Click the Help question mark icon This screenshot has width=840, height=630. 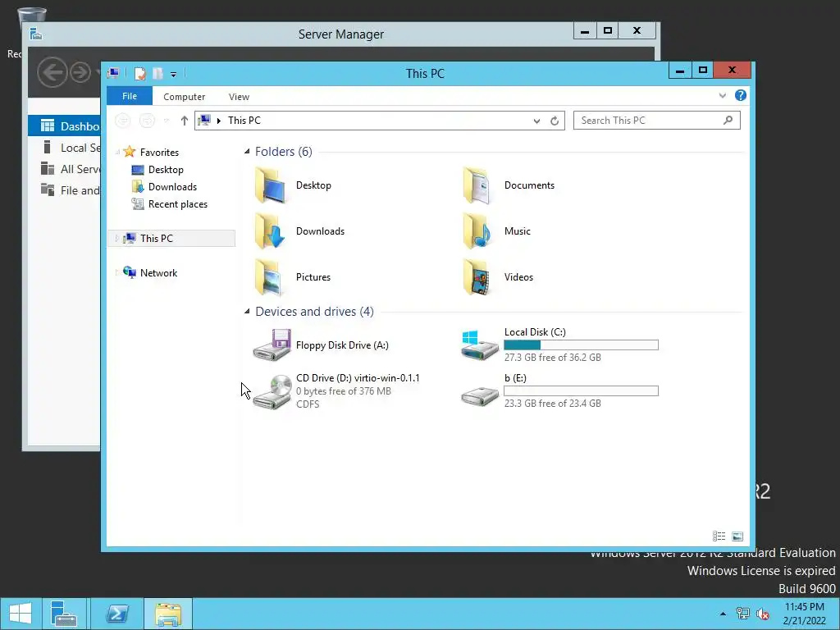tap(741, 95)
